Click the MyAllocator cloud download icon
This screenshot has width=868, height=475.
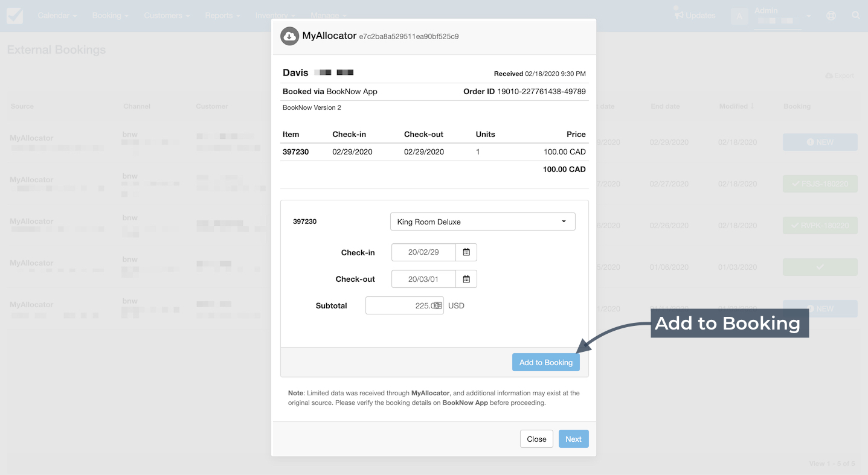[290, 36]
